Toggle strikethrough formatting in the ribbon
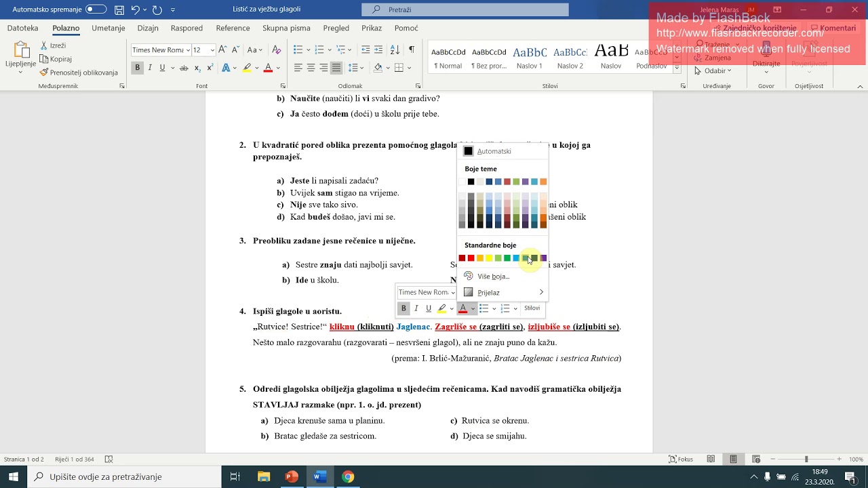Image resolution: width=868 pixels, height=488 pixels. coord(184,68)
